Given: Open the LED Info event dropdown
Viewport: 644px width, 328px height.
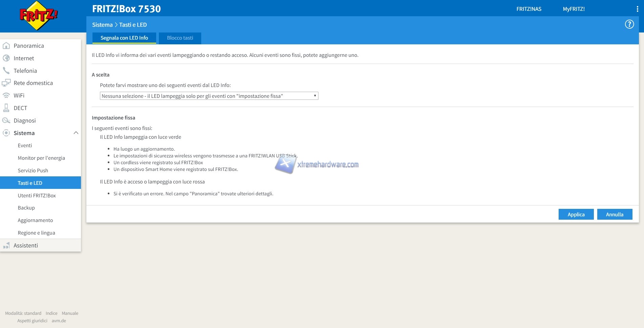Looking at the screenshot, I should (x=209, y=96).
